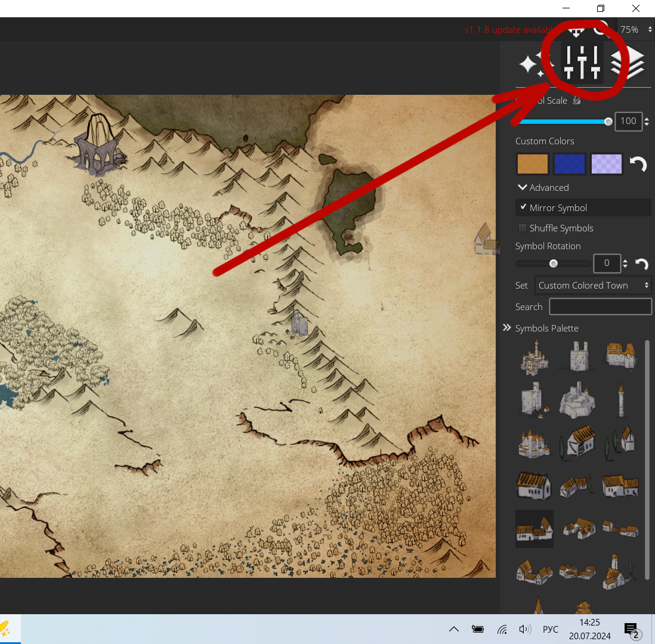655x644 pixels.
Task: Open the sliders tool options panel
Action: (x=582, y=63)
